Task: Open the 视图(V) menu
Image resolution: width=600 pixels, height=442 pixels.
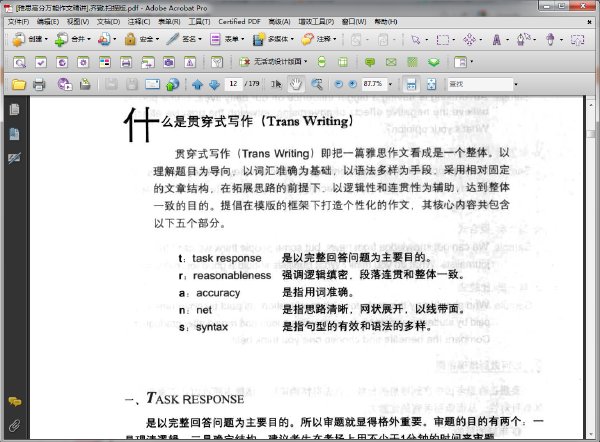Action: [78, 22]
